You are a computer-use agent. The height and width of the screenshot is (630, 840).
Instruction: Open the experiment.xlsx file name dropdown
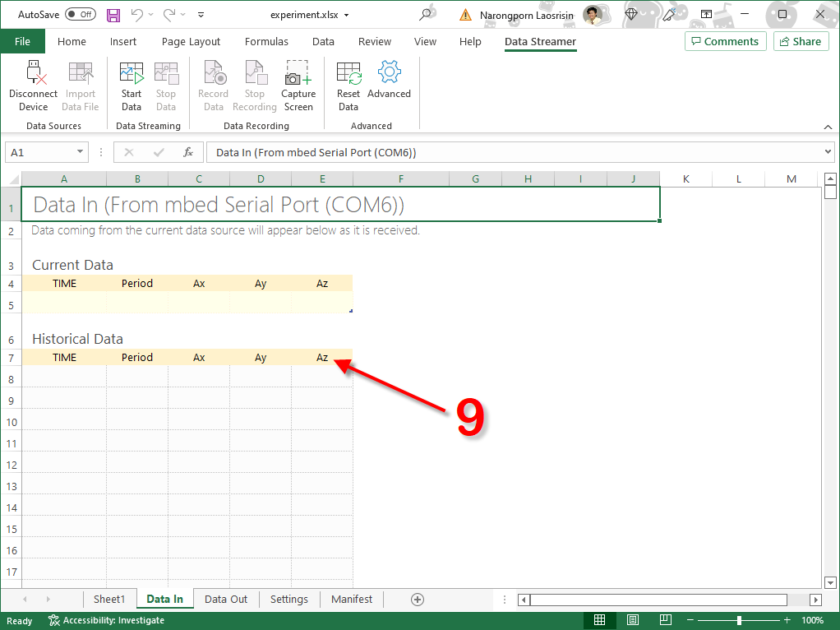tap(347, 15)
